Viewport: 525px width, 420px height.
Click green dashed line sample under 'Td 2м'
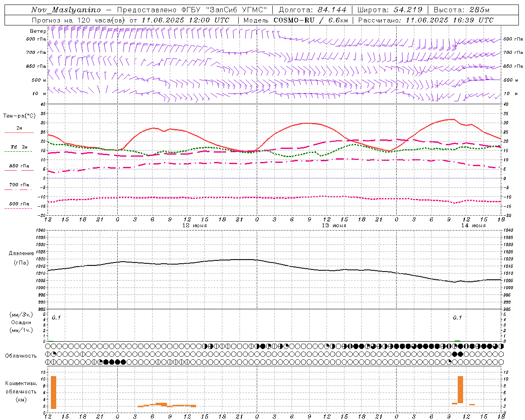[18, 152]
